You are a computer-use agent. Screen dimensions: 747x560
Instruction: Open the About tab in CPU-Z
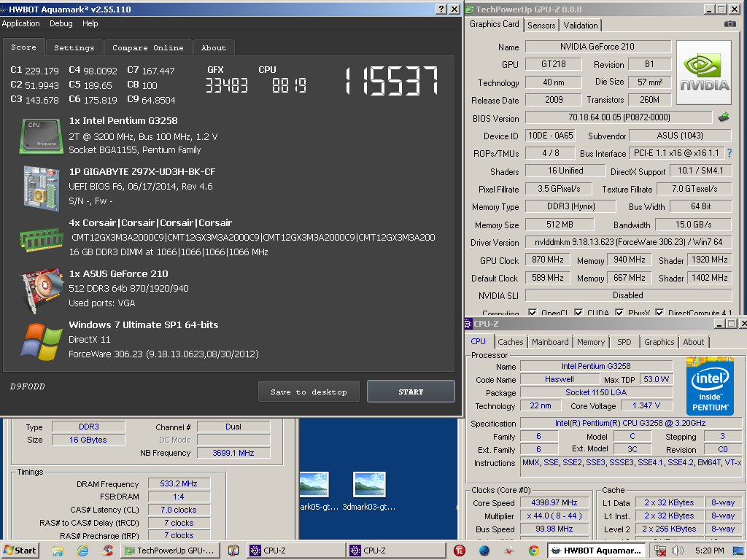693,342
